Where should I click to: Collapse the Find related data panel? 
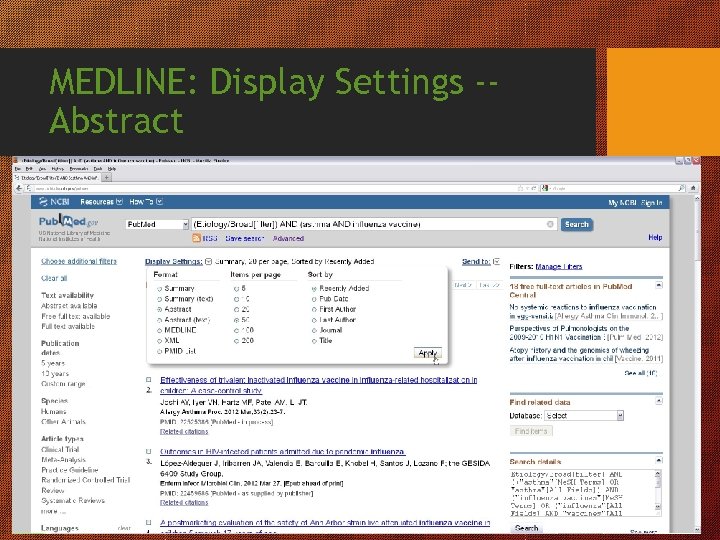pos(658,401)
